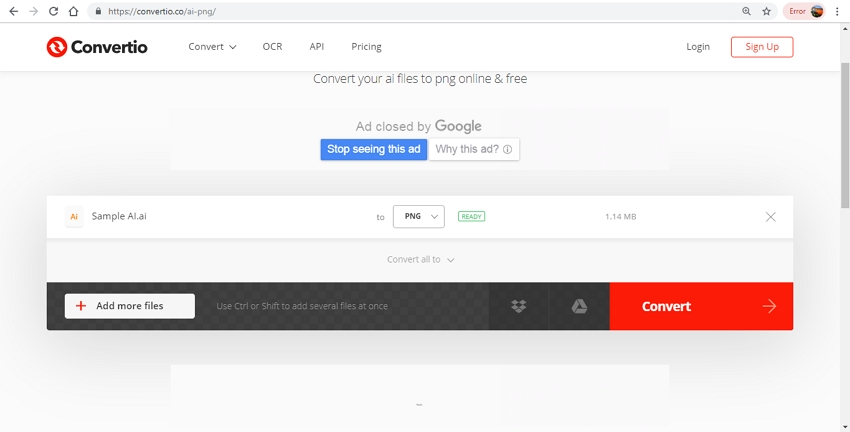This screenshot has height=432, width=850.
Task: Click the browser back arrow
Action: click(x=13, y=11)
